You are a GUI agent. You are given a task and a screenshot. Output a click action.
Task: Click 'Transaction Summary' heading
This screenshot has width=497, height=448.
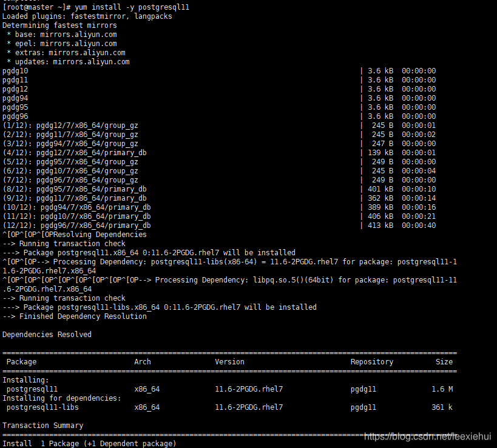pos(43,426)
